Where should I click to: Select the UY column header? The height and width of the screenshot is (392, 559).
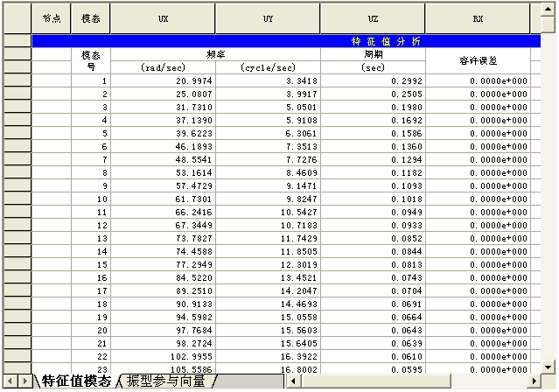coord(268,19)
